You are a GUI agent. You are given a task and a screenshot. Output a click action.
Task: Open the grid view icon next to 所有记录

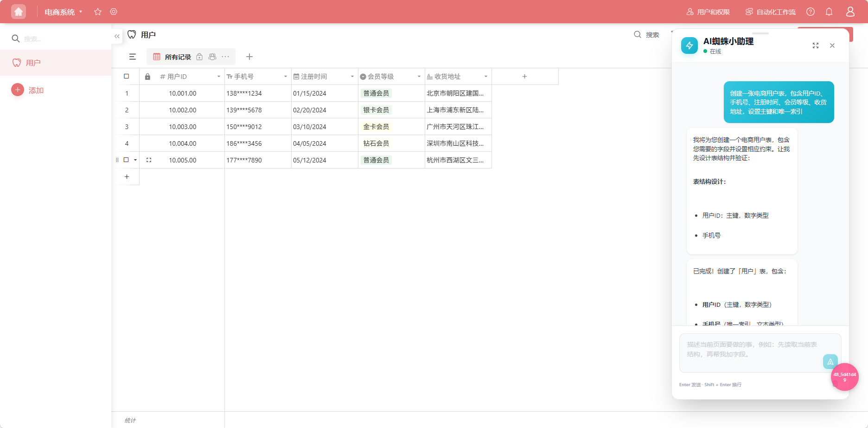pyautogui.click(x=156, y=57)
